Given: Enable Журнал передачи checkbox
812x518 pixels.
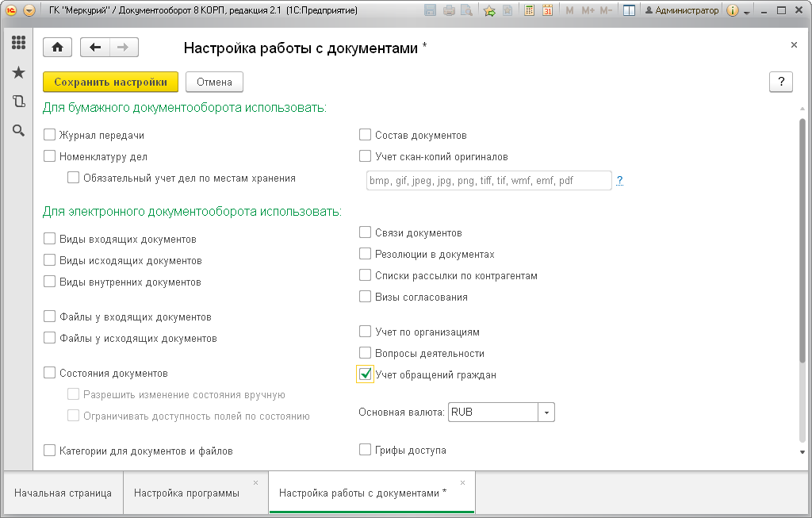Looking at the screenshot, I should [50, 135].
